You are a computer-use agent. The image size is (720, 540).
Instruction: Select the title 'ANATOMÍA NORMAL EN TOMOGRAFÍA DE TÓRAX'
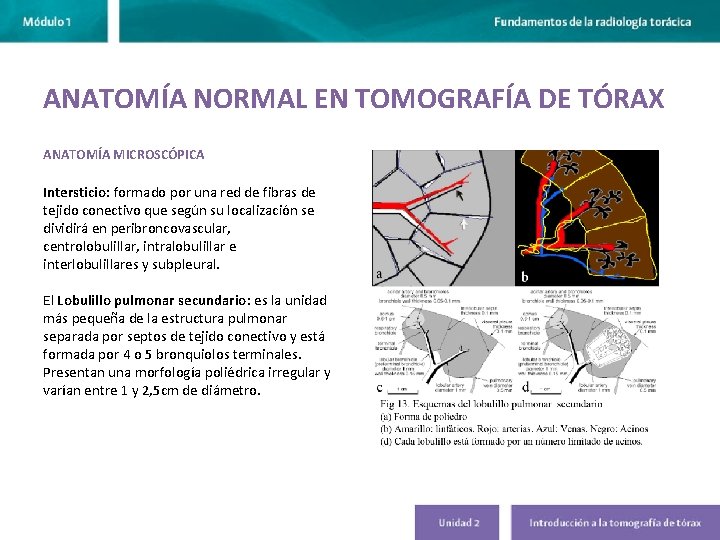(354, 98)
